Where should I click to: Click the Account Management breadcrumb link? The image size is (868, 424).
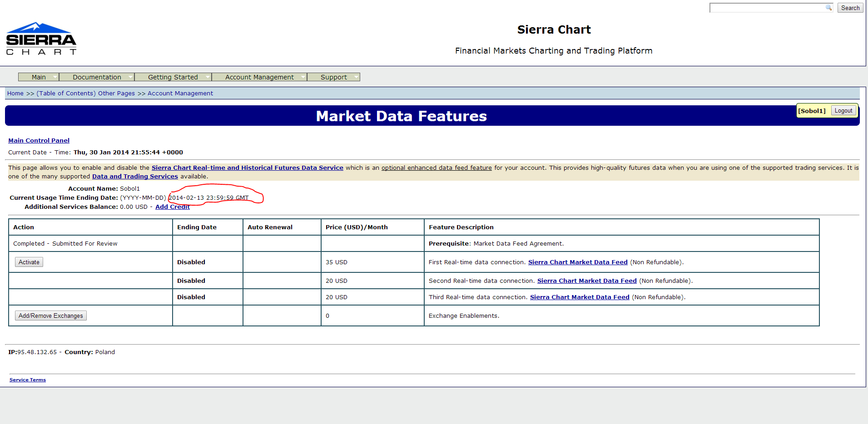click(x=180, y=94)
